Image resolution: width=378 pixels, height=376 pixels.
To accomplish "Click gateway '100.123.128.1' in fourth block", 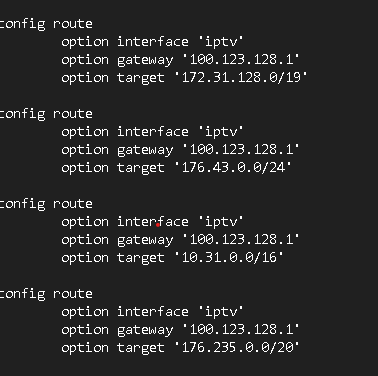I will [x=241, y=329].
